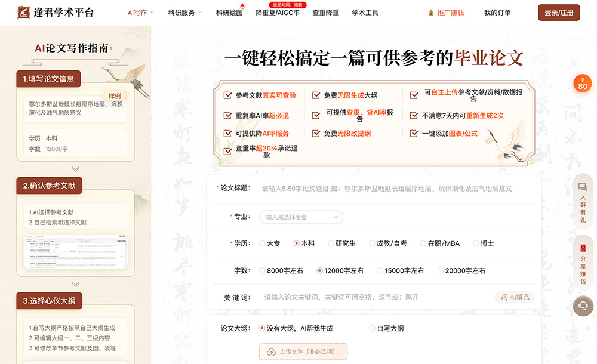Click checkmark icon beside 可提供查重、查AI率报告
Viewport: 597px width, 364px height.
(316, 115)
